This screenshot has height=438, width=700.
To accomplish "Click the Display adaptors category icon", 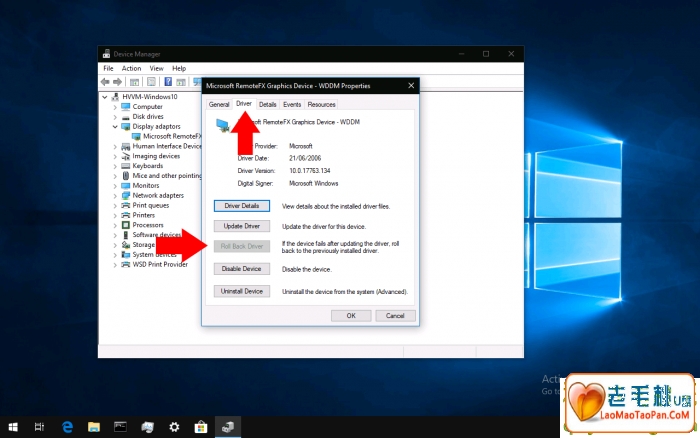I will click(125, 126).
